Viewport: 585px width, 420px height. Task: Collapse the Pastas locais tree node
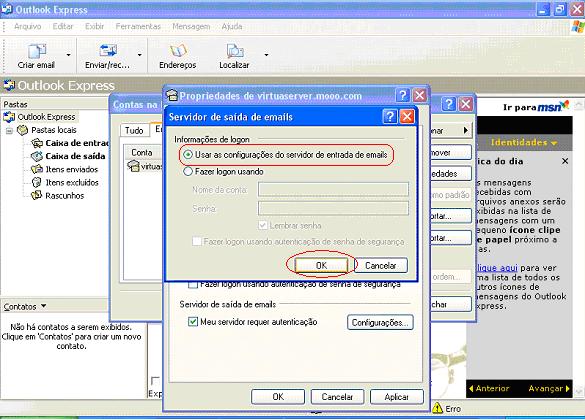point(9,131)
